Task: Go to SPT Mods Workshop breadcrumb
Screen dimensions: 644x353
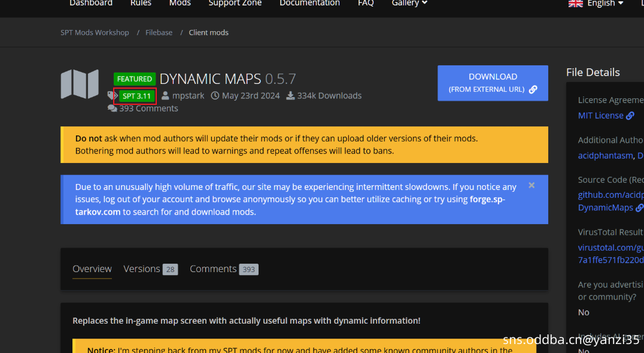Action: [95, 32]
